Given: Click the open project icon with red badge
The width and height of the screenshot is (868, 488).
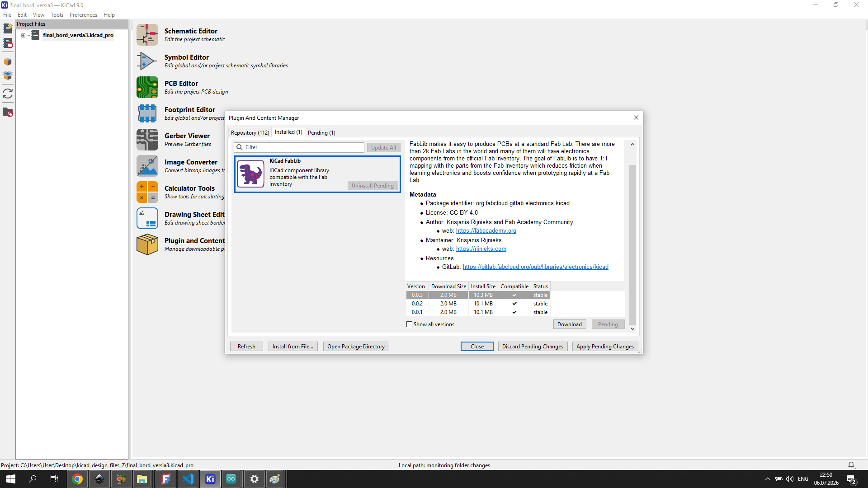Looking at the screenshot, I should tap(8, 43).
